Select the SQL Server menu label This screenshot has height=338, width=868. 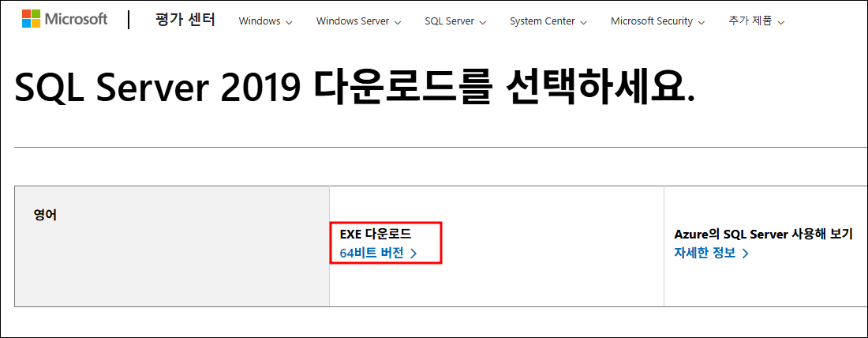pyautogui.click(x=449, y=21)
